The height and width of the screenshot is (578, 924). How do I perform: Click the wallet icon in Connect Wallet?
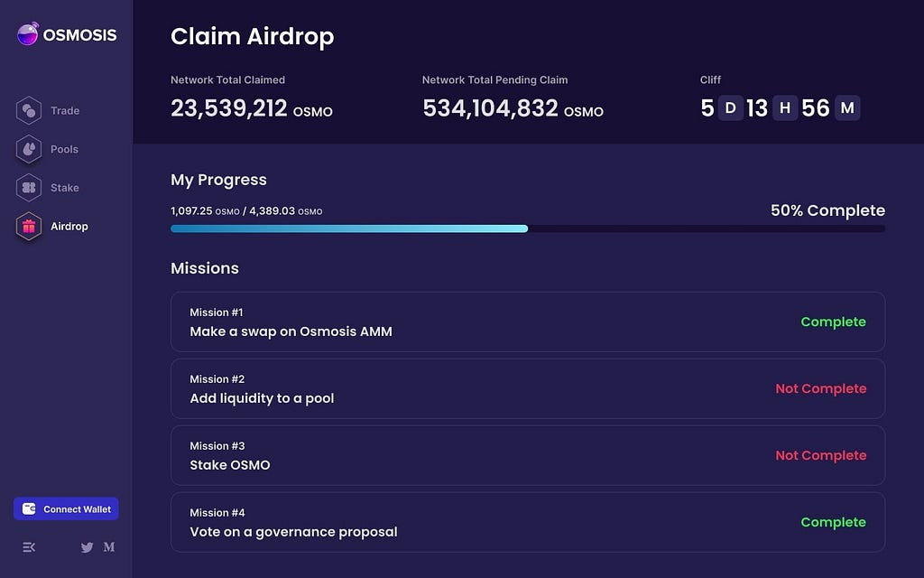(29, 509)
